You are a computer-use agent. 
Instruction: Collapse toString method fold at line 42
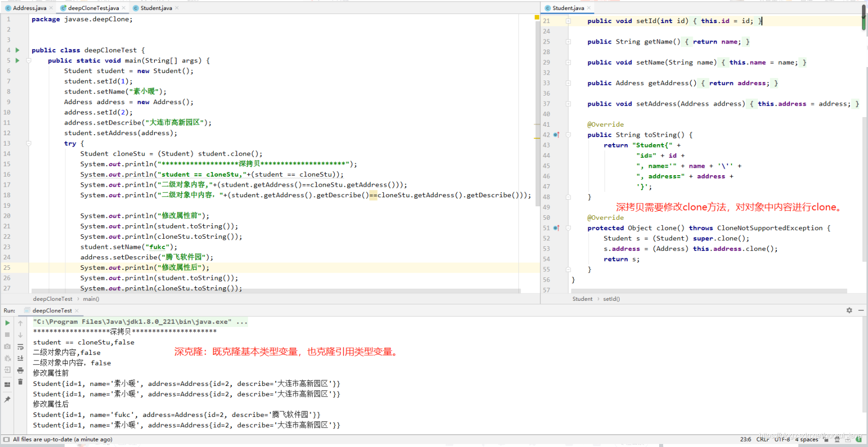pyautogui.click(x=568, y=135)
